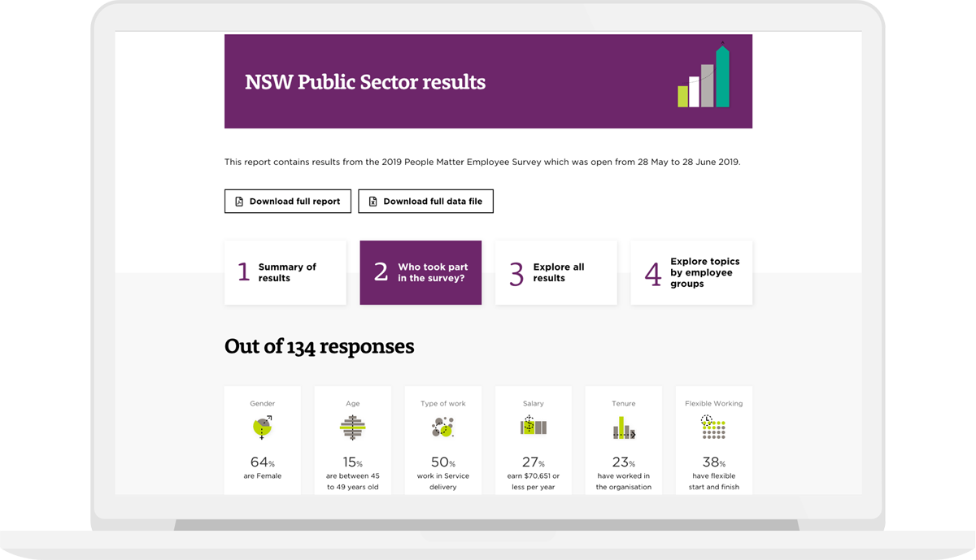Image resolution: width=976 pixels, height=560 pixels.
Task: Click the NSW Public Sector results heading
Action: (x=365, y=82)
